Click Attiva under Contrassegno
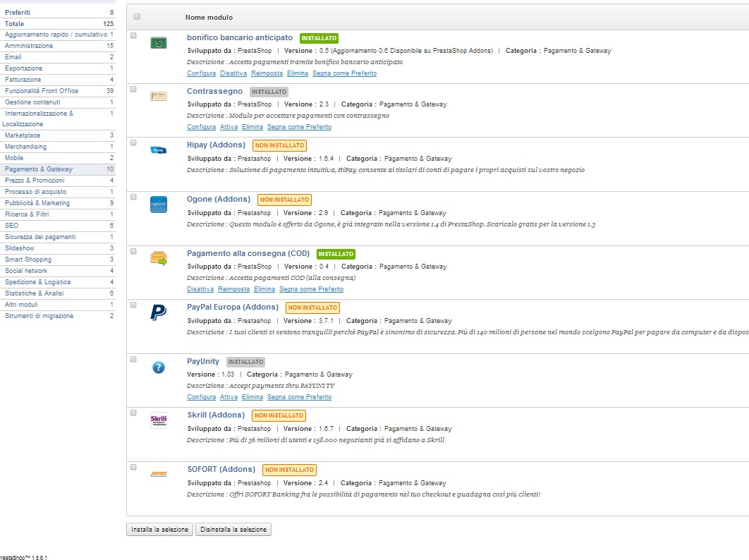 click(x=229, y=127)
